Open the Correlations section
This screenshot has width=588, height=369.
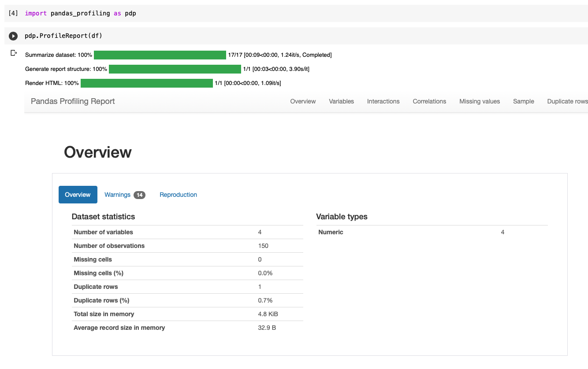tap(429, 101)
